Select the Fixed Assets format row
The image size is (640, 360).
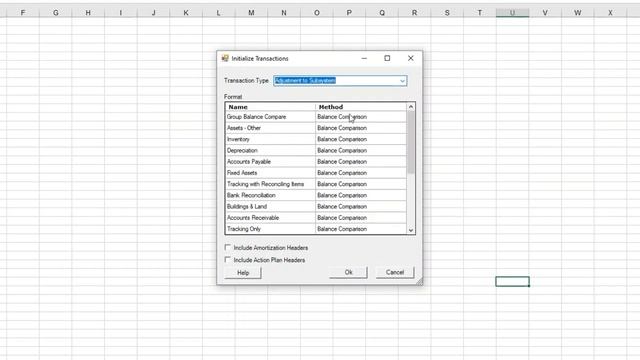(316, 173)
